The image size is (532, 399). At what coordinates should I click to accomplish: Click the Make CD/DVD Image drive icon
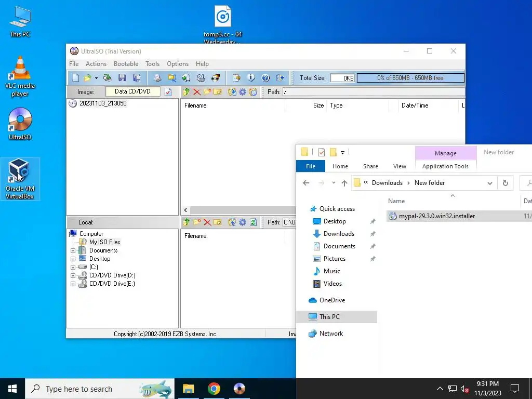[x=157, y=78]
